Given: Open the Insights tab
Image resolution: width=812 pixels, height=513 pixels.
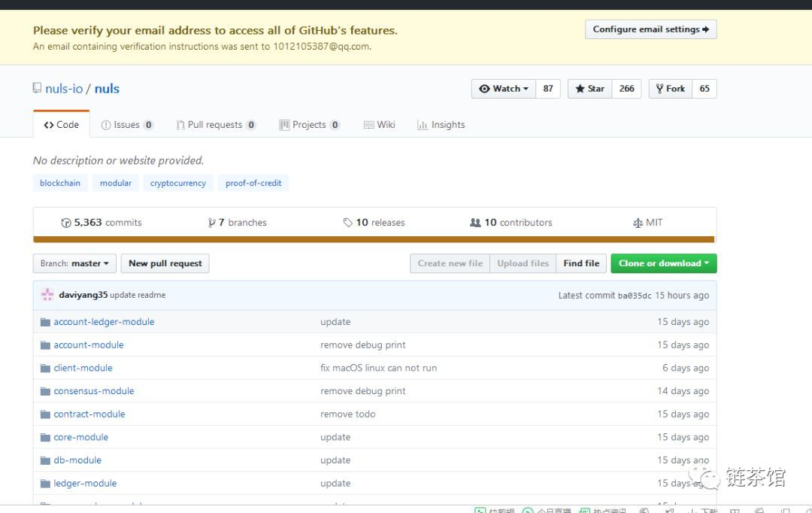Looking at the screenshot, I should click(441, 125).
